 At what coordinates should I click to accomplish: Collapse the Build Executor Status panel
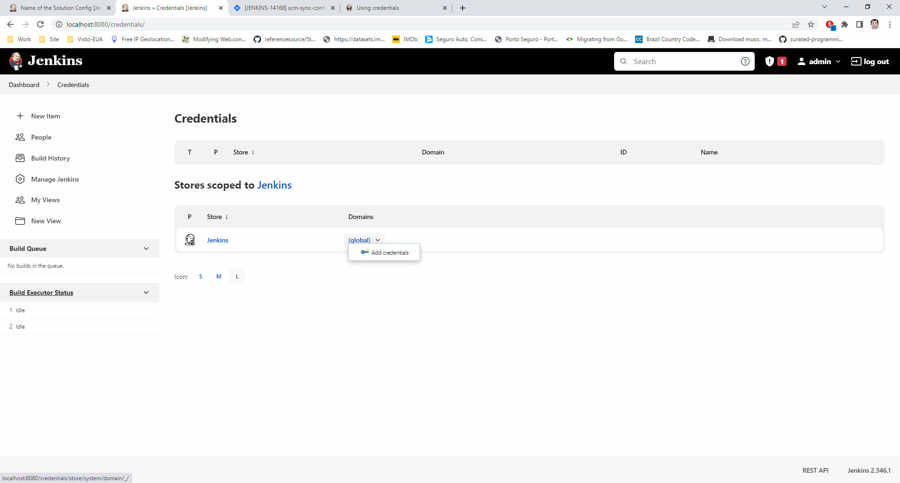146,293
